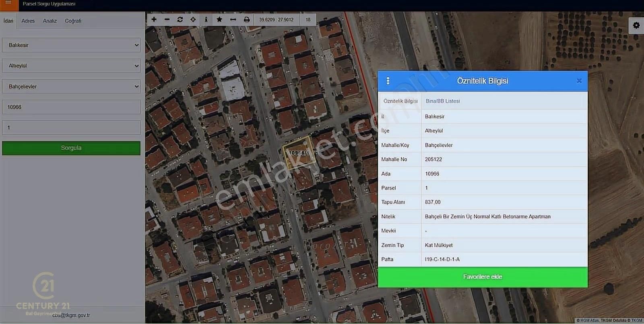
Task: Toggle the info query tool
Action: (x=206, y=19)
